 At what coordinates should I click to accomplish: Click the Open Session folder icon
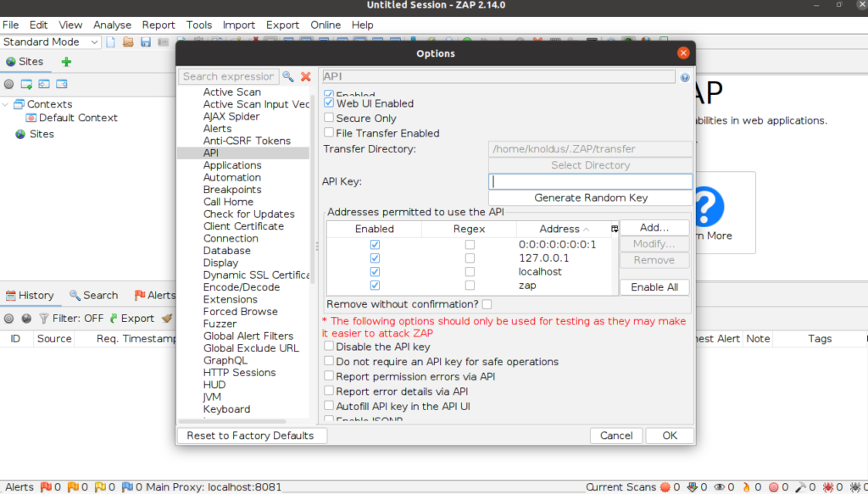[128, 42]
